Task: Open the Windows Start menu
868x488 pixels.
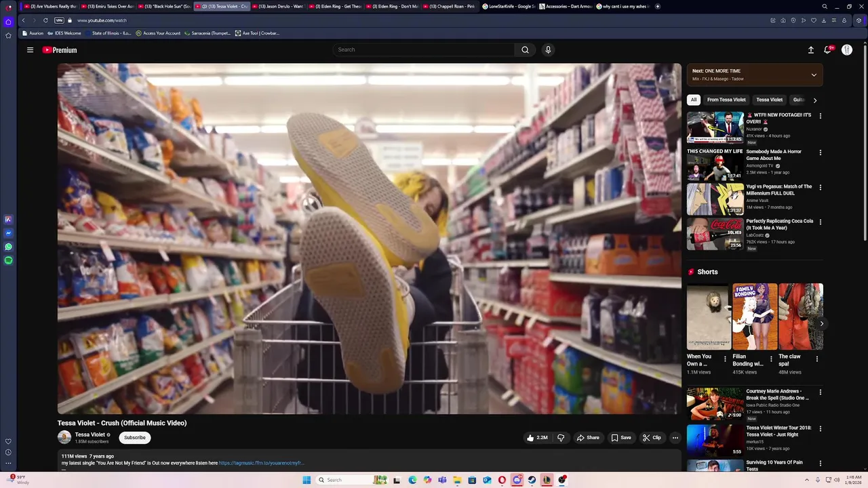Action: (x=307, y=480)
